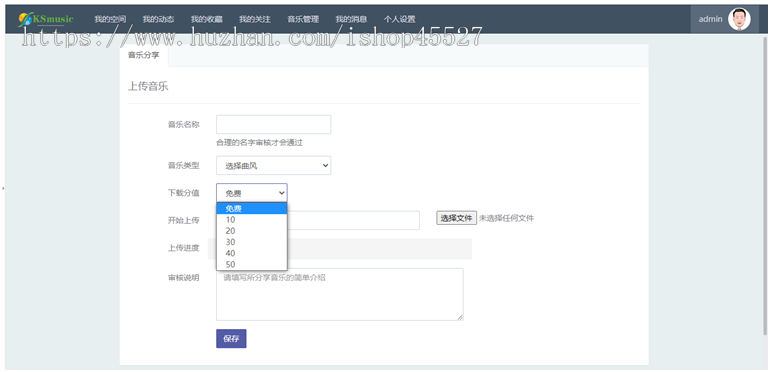Screen dimensions: 770x372
Task: Choose 50 from the download score list
Action: 252,265
